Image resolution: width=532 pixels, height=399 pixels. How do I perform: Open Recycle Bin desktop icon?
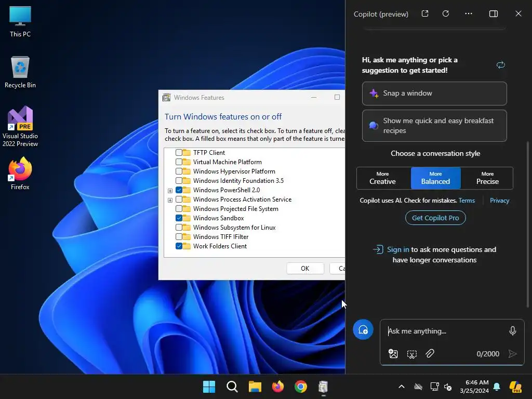point(20,72)
